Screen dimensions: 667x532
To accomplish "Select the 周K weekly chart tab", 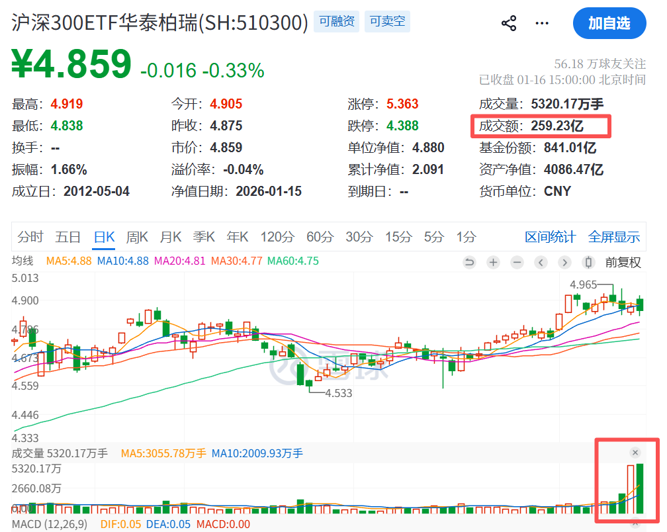I will [x=136, y=237].
